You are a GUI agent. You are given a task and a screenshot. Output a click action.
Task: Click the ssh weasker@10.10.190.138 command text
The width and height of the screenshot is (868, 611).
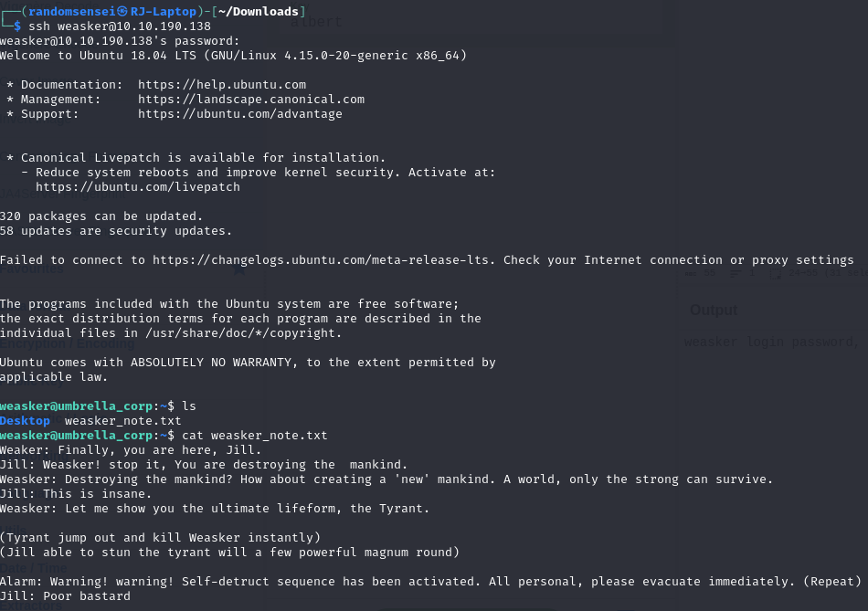pyautogui.click(x=120, y=26)
